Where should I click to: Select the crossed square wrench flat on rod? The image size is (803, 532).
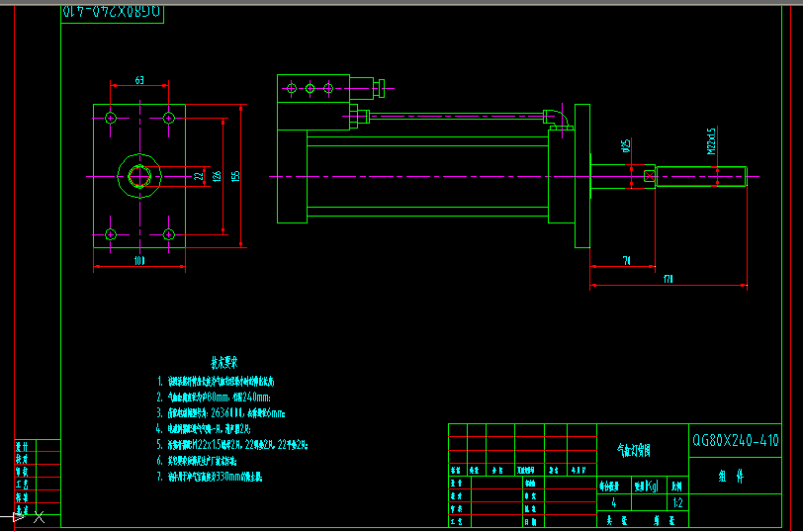point(649,177)
